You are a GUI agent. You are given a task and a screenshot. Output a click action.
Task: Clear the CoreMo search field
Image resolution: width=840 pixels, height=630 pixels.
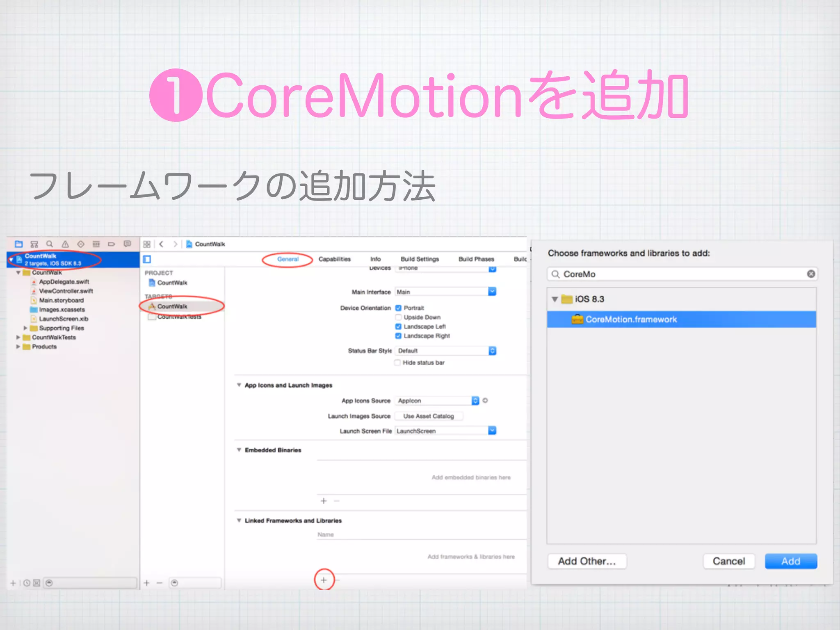pos(811,274)
